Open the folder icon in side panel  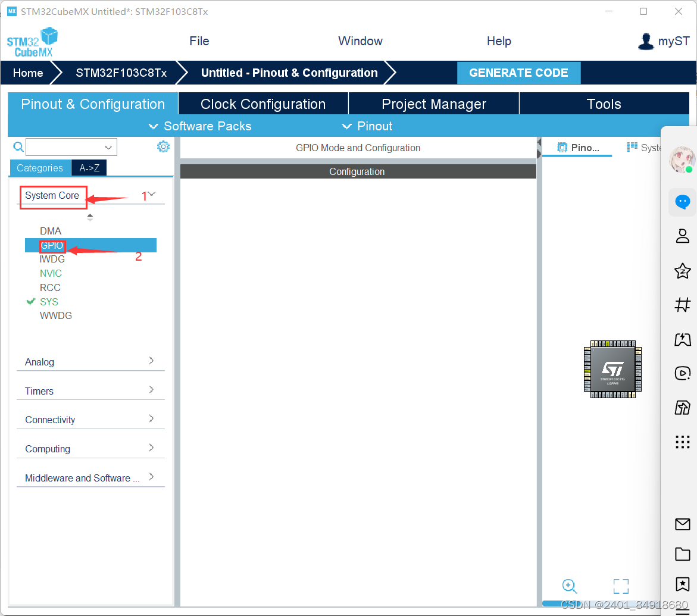pyautogui.click(x=682, y=554)
